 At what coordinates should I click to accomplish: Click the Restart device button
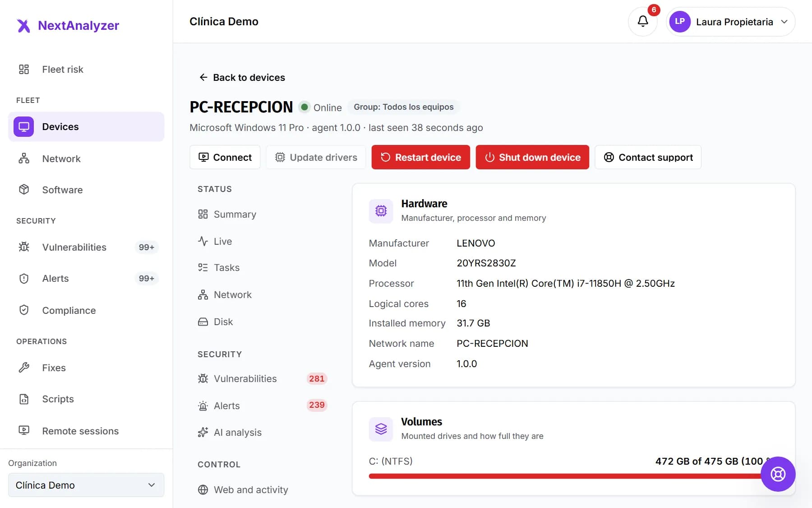coord(420,157)
